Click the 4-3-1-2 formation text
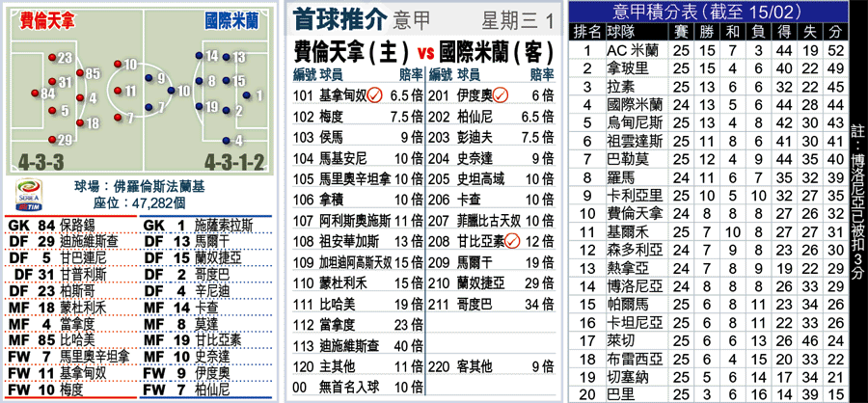This screenshot has height=403, width=868. [x=233, y=161]
